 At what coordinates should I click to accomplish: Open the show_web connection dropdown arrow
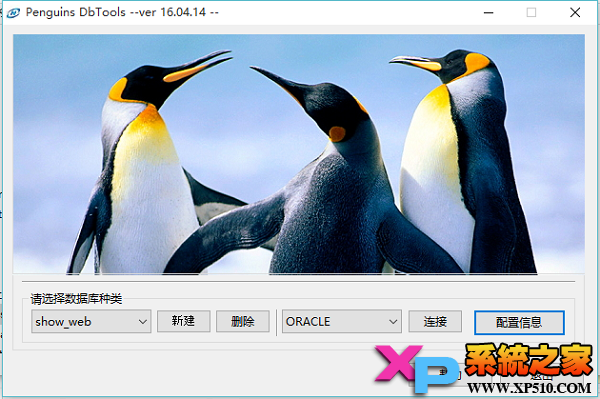(x=143, y=322)
